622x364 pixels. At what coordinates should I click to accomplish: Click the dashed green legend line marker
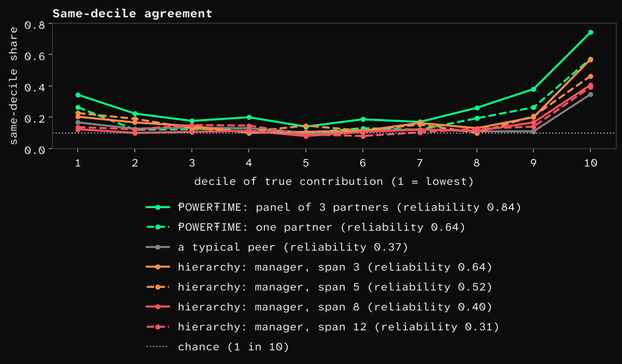158,227
